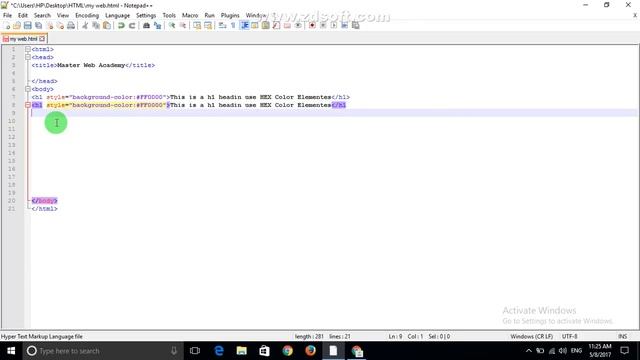Toggle synchronized horizontal scrolling
Image resolution: width=640 pixels, height=360 pixels.
[x=208, y=25]
